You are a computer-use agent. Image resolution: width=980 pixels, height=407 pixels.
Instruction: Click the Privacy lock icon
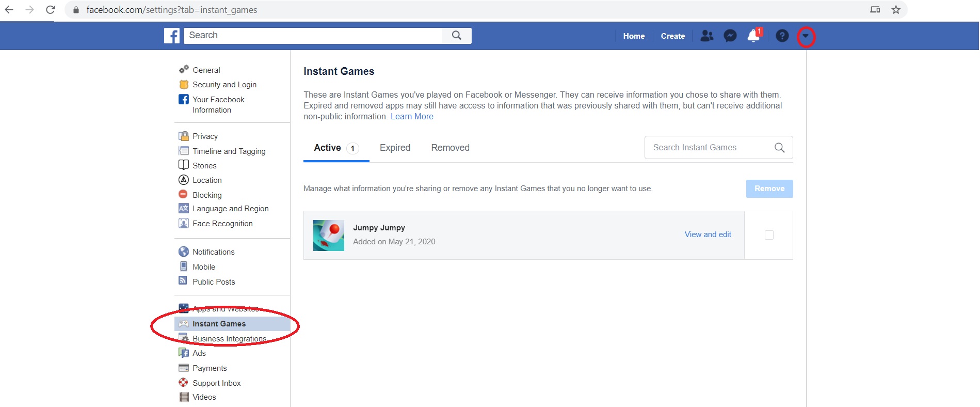(x=184, y=136)
